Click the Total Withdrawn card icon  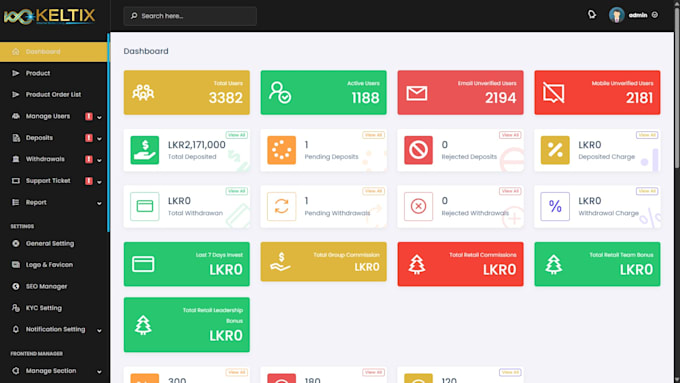click(x=145, y=206)
